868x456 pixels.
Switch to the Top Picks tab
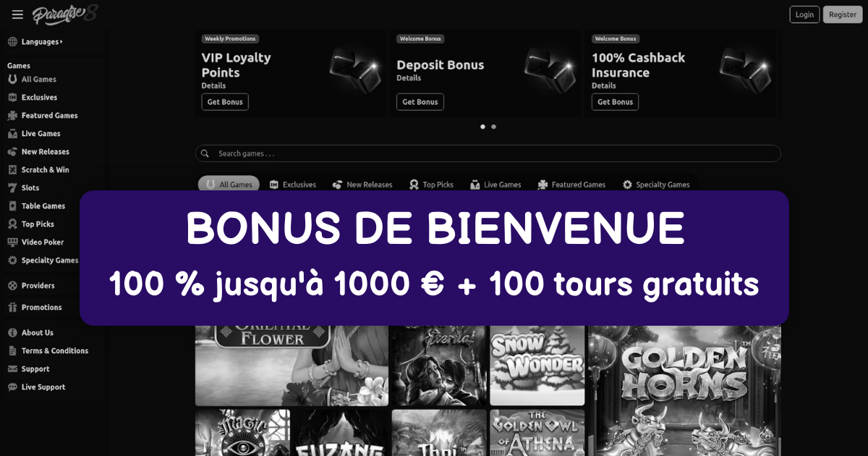tap(431, 185)
